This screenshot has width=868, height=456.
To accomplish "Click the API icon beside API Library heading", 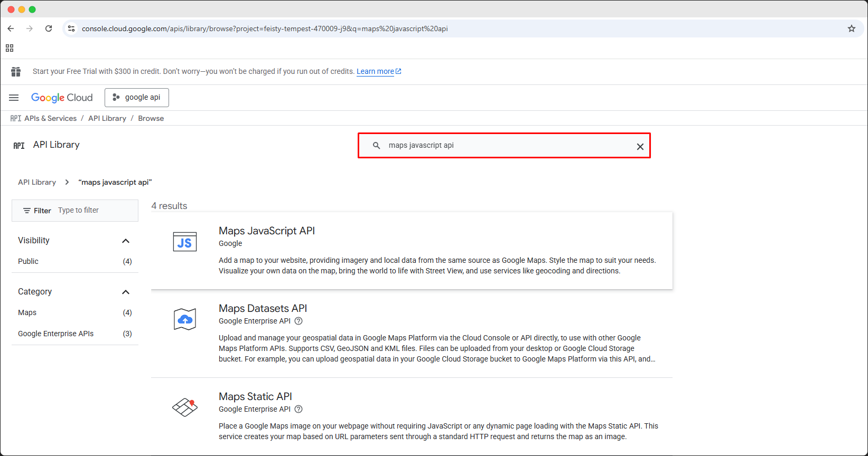I will [x=19, y=145].
